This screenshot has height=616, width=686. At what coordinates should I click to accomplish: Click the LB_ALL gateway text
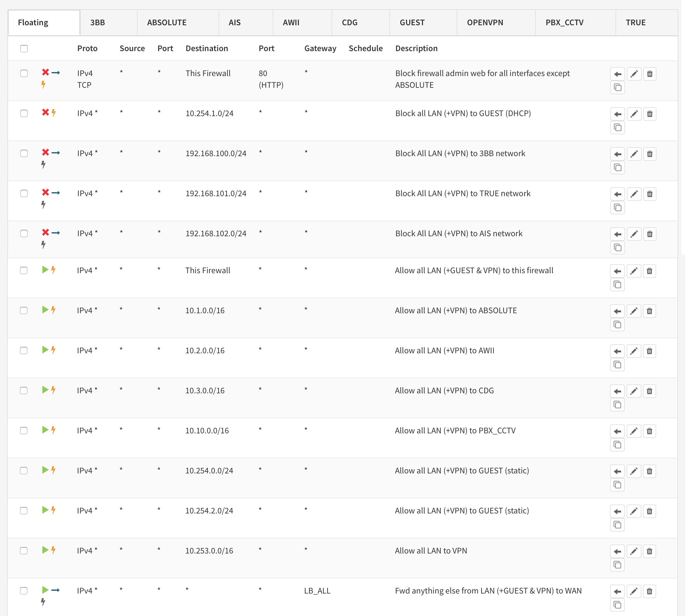tap(317, 591)
